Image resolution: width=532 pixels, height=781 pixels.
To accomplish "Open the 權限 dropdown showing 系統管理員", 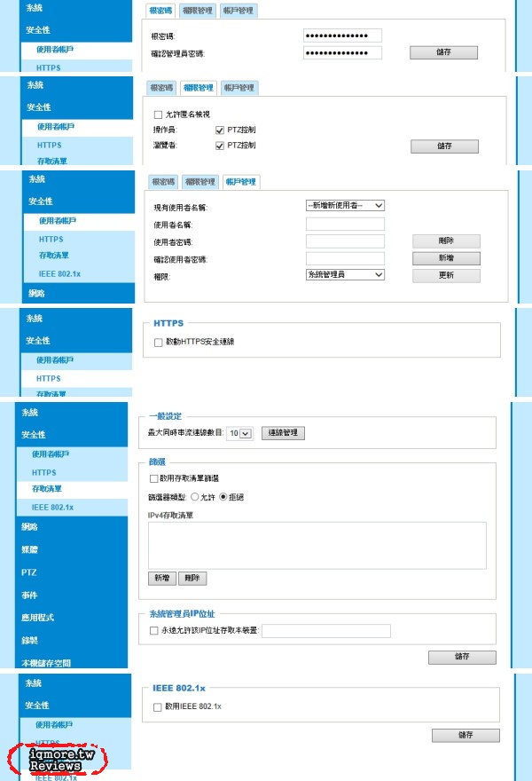I will pos(345,274).
